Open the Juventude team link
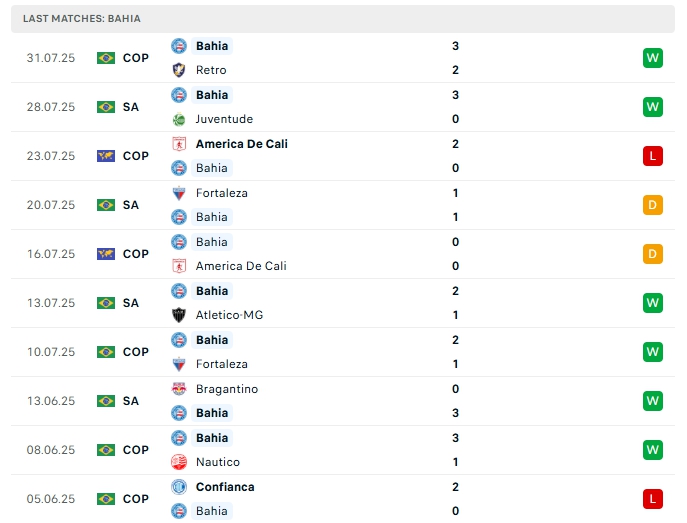The image size is (687, 523). pos(224,119)
